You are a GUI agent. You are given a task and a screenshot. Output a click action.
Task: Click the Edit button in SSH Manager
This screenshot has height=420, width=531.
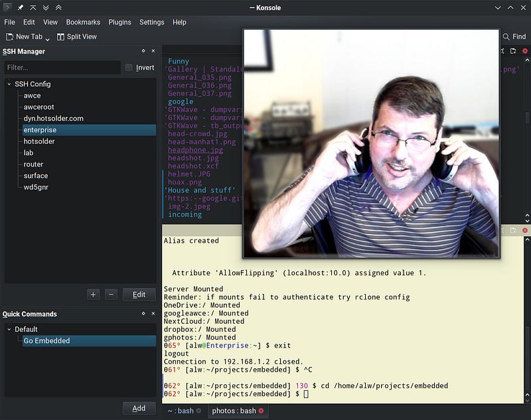(139, 295)
